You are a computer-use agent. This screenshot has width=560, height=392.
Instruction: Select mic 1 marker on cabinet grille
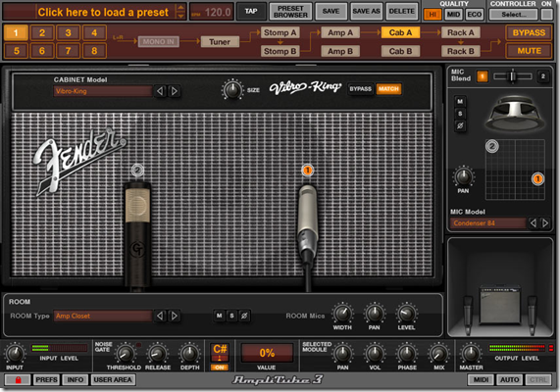click(x=308, y=171)
